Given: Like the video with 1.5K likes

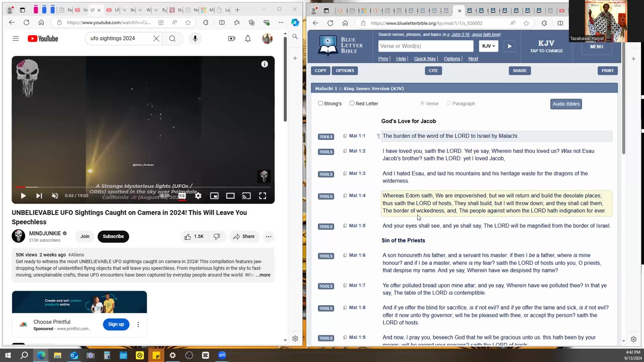Looking at the screenshot, I should (x=194, y=236).
